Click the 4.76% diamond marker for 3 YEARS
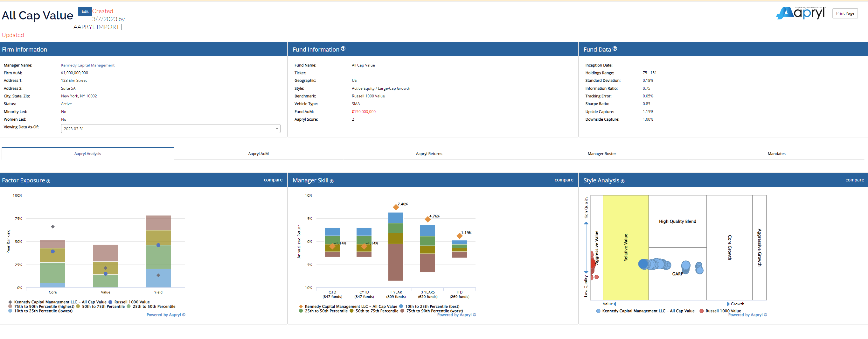 (427, 219)
